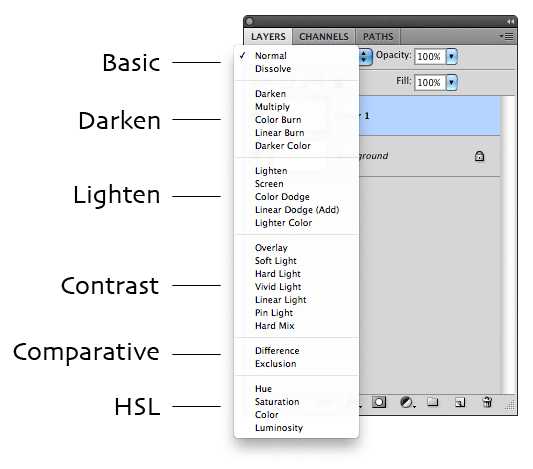Click the Add layer mask icon
This screenshot has width=533, height=469.
tap(379, 402)
